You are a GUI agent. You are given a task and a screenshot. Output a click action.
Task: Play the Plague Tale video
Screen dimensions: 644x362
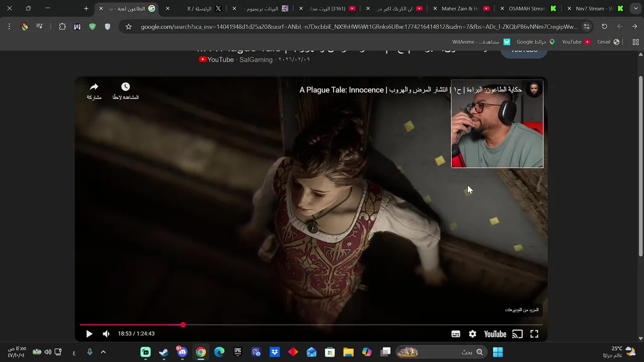[89, 334]
